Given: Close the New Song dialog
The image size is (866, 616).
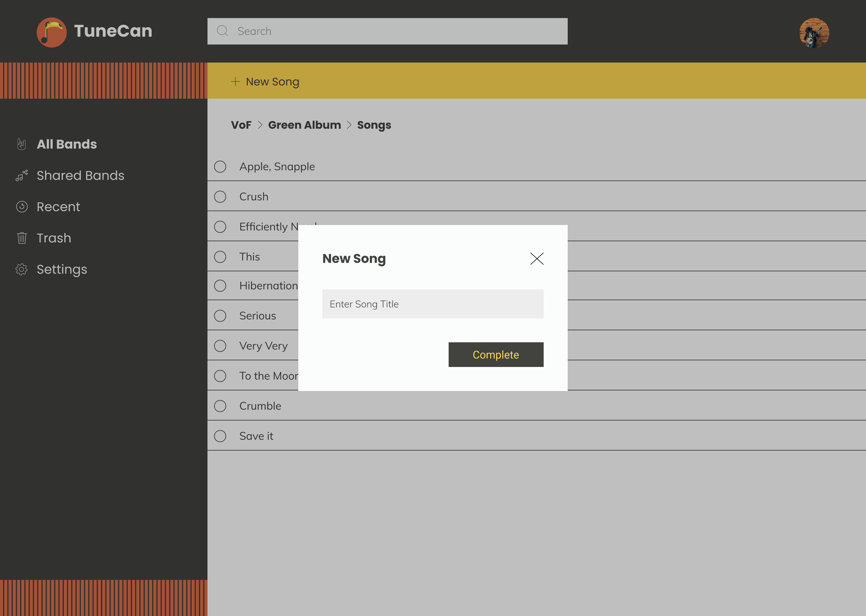Looking at the screenshot, I should click(x=537, y=259).
